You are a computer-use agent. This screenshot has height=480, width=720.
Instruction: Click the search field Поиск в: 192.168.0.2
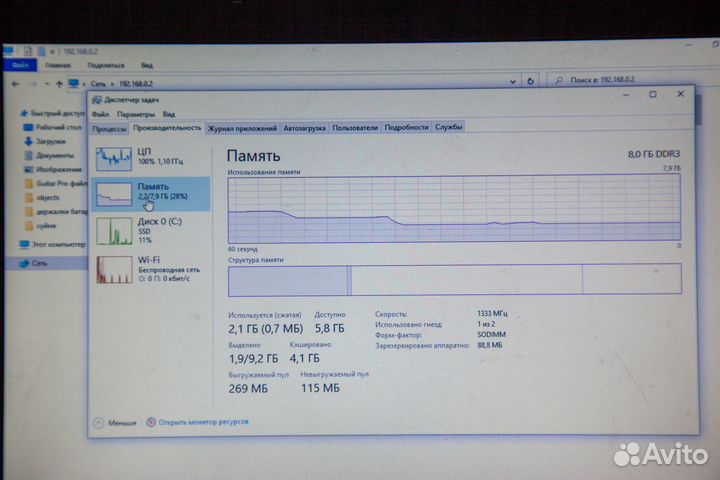(634, 80)
